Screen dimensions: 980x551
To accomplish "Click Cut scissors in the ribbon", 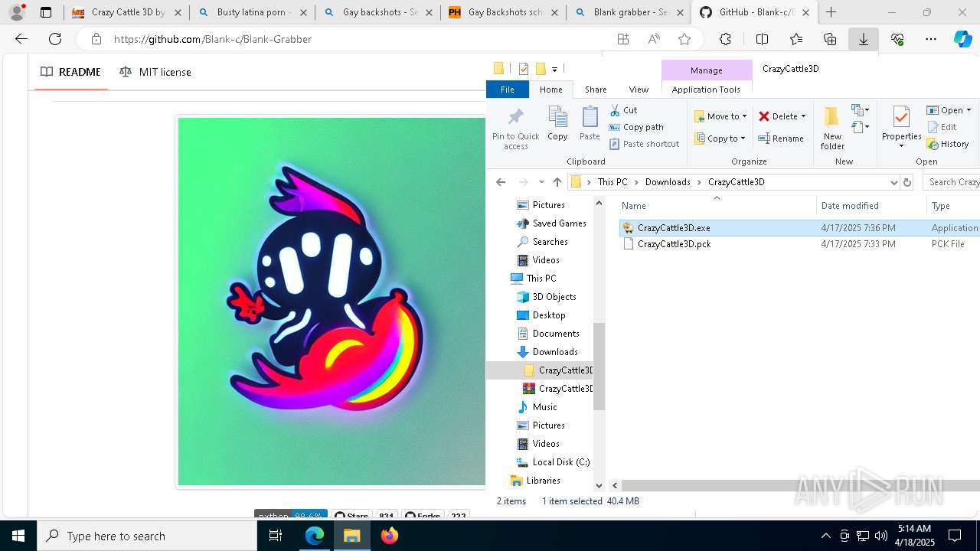I will coord(623,110).
